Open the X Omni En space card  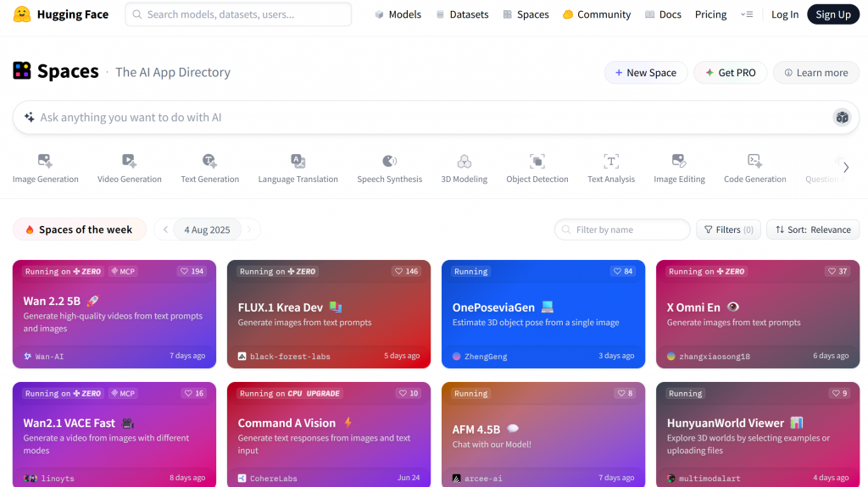click(758, 313)
